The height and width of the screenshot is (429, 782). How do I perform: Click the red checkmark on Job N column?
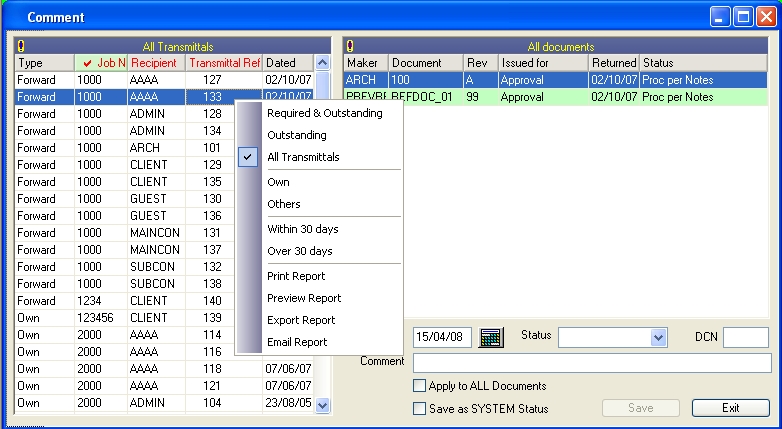(88, 63)
